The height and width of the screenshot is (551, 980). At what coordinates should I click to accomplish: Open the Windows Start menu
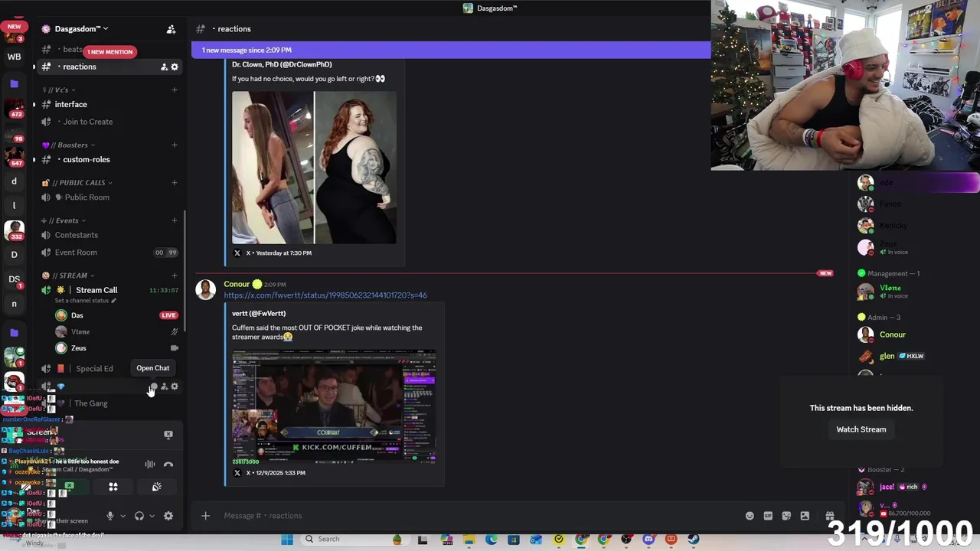(287, 539)
